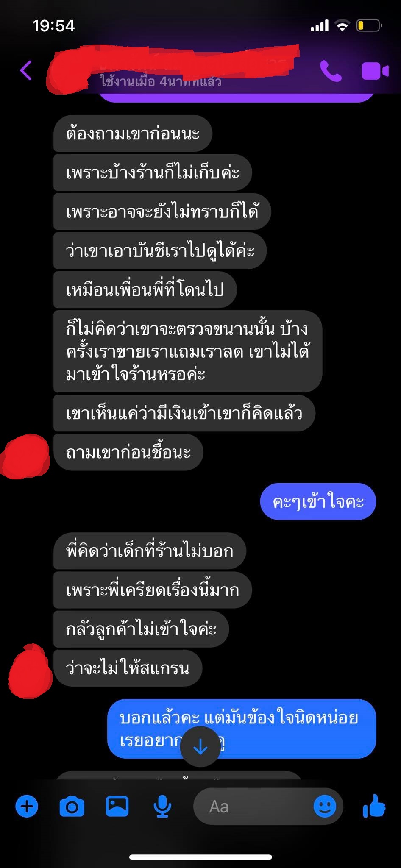The width and height of the screenshot is (401, 868).
Task: Open the photo gallery picker icon
Action: click(117, 806)
